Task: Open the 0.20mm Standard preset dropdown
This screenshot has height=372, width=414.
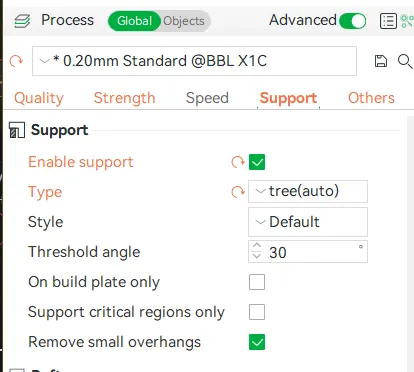Action: (194, 61)
